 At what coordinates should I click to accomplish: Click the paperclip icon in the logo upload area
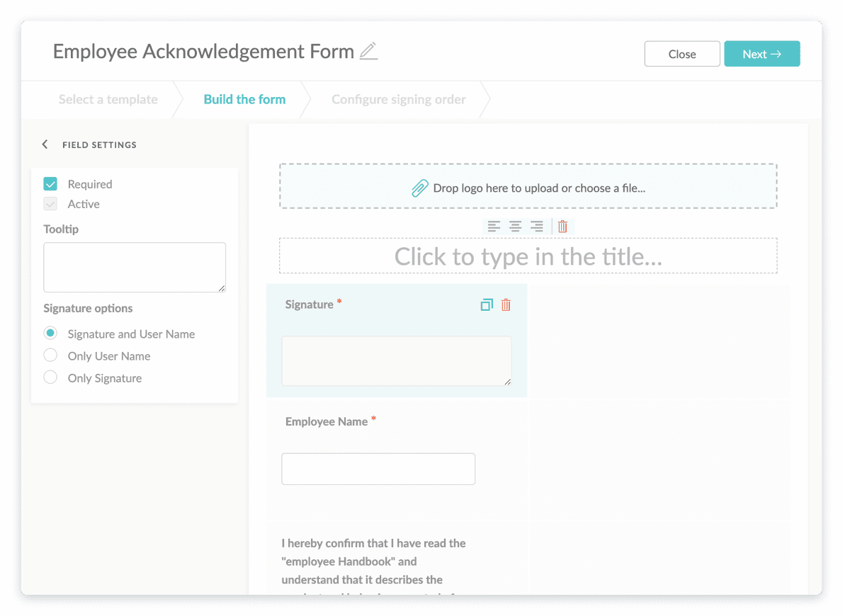(419, 186)
